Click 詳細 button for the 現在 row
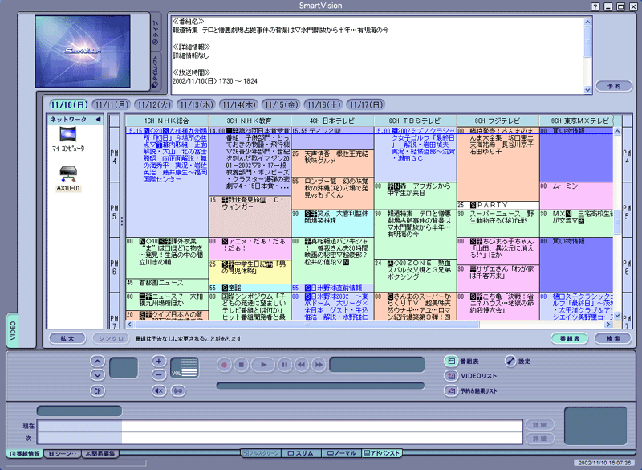The height and width of the screenshot is (470, 642). 540,425
